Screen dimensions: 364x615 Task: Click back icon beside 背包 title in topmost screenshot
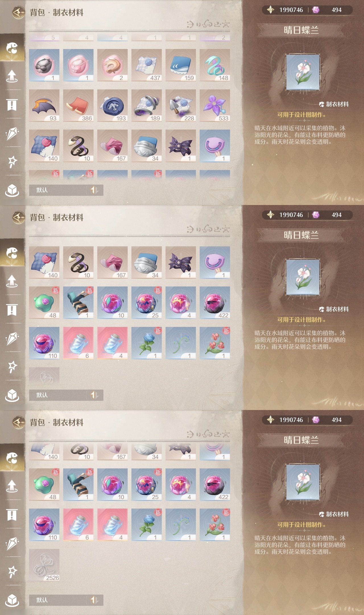[18, 13]
